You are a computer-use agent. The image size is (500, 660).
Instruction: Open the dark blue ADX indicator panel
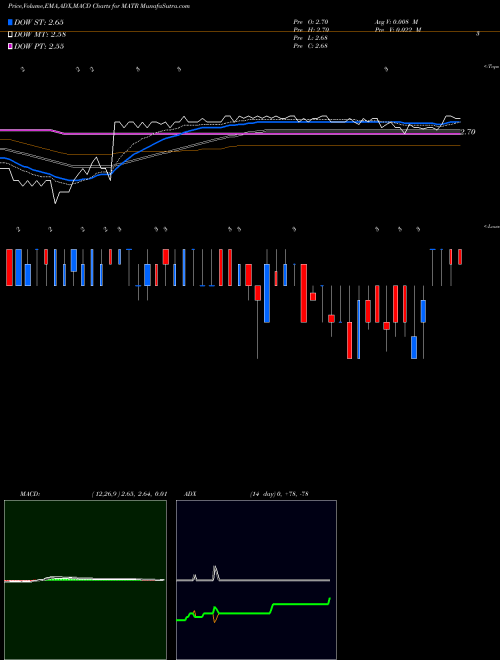click(x=256, y=580)
